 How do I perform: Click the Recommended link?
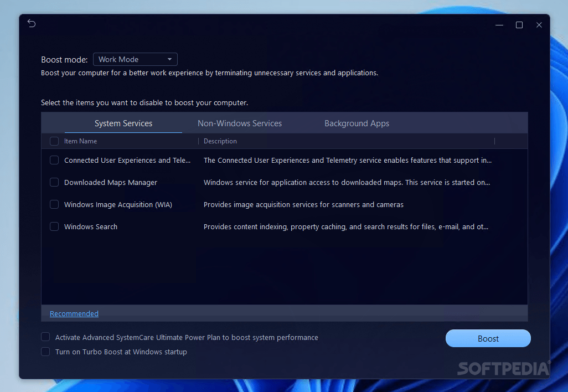(74, 314)
